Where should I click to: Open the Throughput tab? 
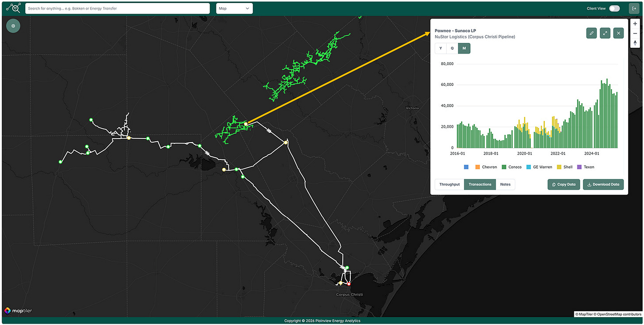(x=449, y=184)
